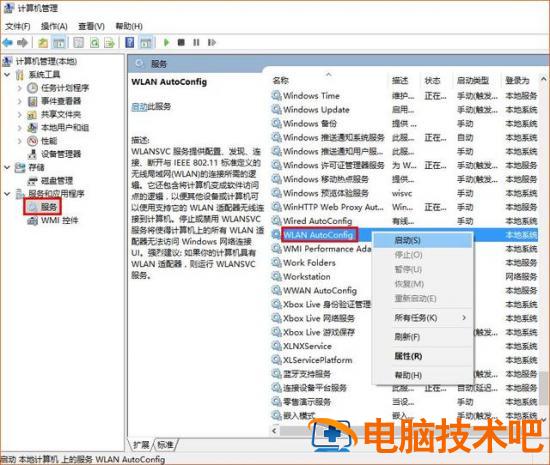The height and width of the screenshot is (465, 550).
Task: Expand the 任务计划程序 tree node
Action: point(20,88)
